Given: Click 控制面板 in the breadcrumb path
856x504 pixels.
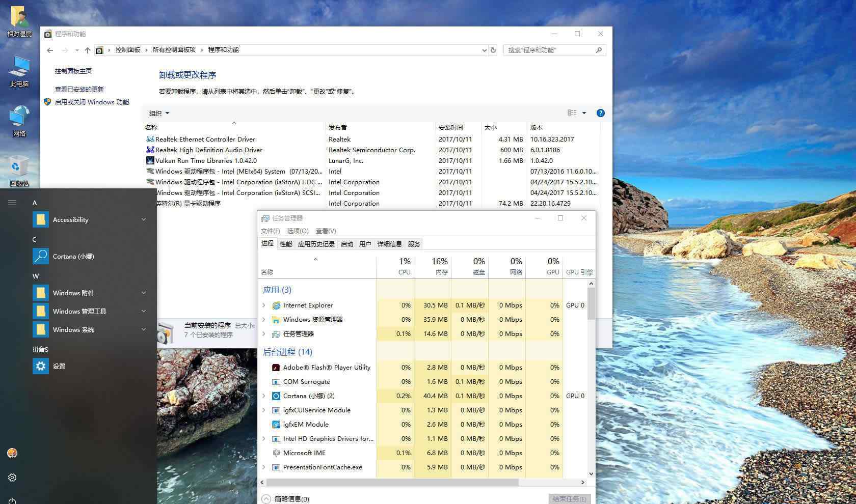Looking at the screenshot, I should coord(128,50).
